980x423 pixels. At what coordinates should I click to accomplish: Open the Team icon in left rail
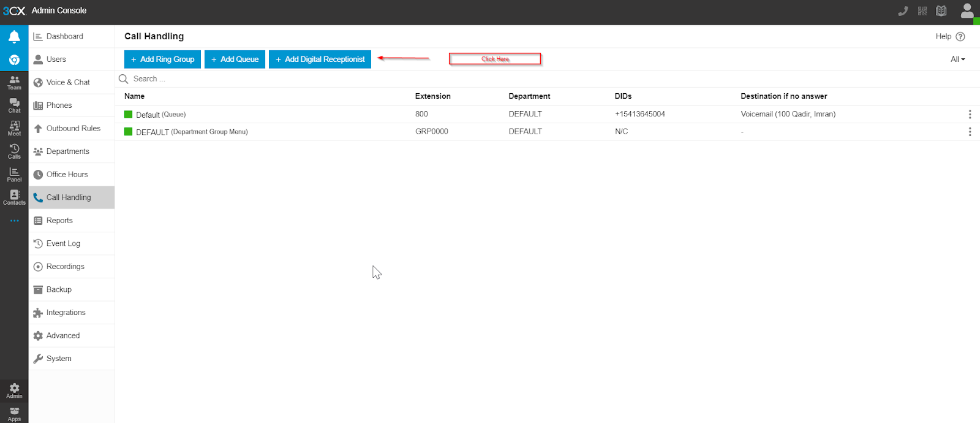point(14,83)
